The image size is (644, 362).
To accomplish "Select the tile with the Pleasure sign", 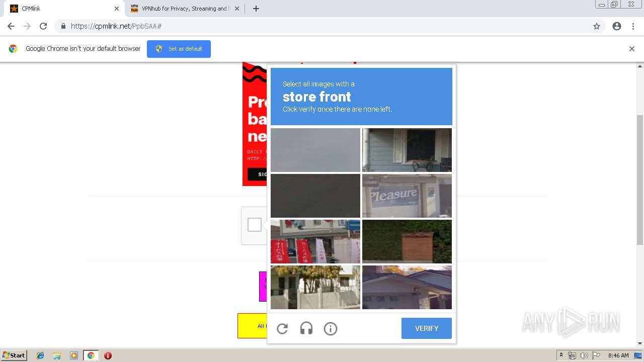I will click(407, 196).
